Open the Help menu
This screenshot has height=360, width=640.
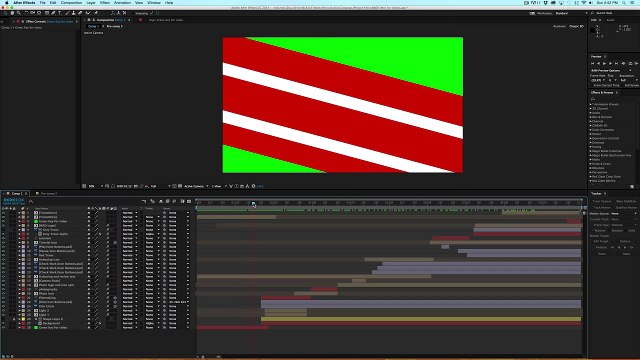(x=169, y=2)
